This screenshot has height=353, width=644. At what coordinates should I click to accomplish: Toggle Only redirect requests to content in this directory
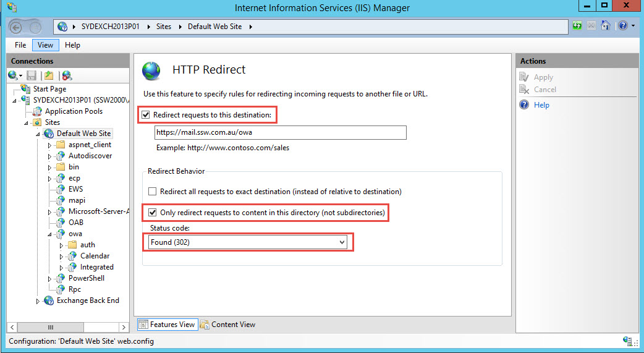[153, 213]
